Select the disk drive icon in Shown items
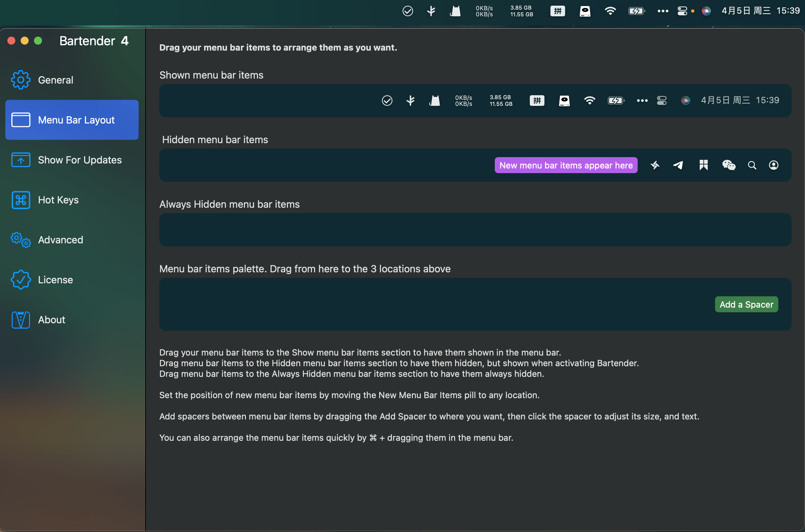Image resolution: width=805 pixels, height=532 pixels. (564, 101)
